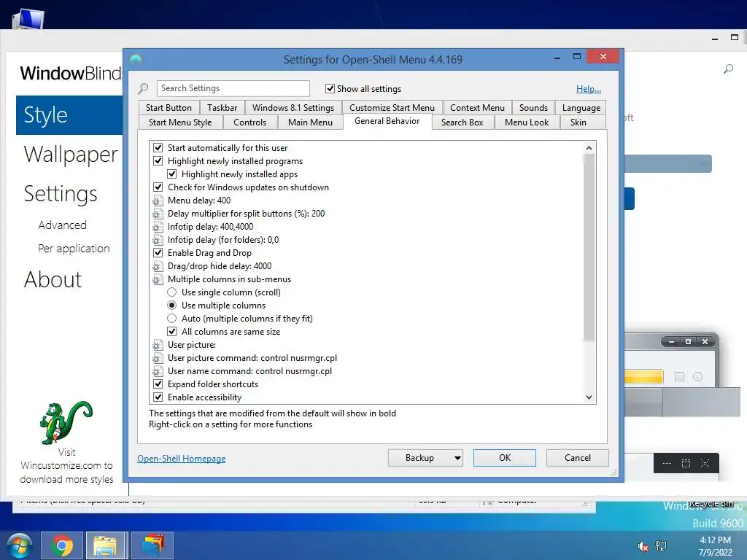Click the settings list scroll-down arrow
The width and height of the screenshot is (747, 560).
point(589,397)
